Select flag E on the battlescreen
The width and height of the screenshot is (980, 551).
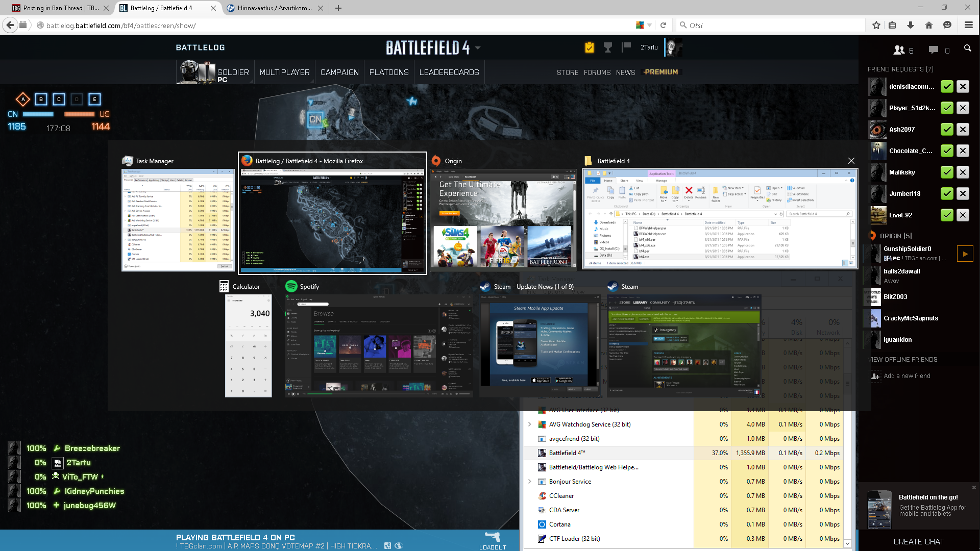[94, 99]
